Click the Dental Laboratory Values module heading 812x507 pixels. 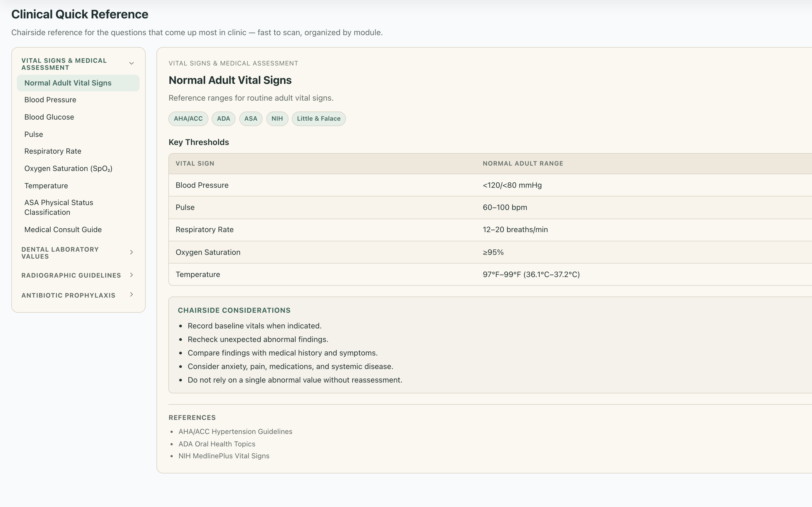click(x=60, y=253)
